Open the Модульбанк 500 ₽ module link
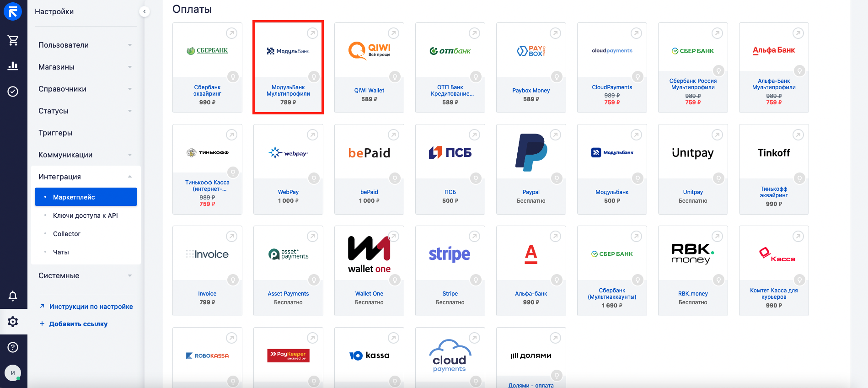 pyautogui.click(x=612, y=192)
